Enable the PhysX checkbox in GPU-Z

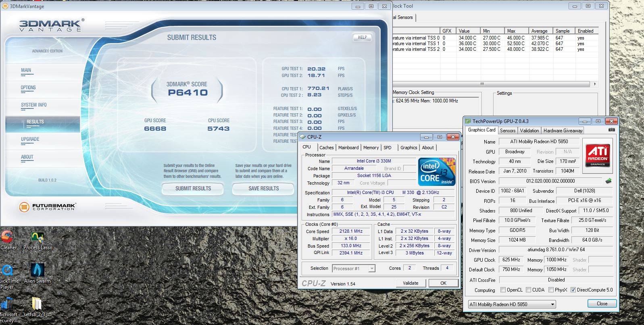coord(550,290)
